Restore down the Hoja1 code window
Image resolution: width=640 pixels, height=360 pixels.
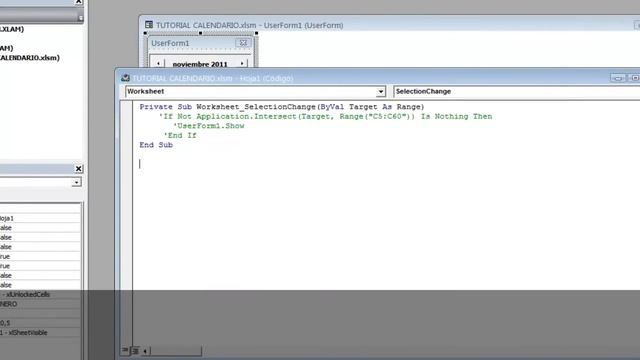coord(636,78)
